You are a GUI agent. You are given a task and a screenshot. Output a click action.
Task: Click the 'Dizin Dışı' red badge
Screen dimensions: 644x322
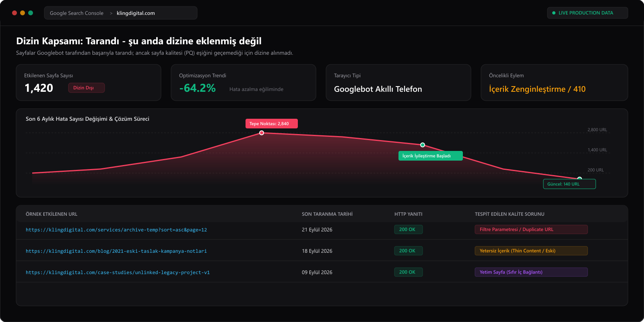(x=87, y=88)
